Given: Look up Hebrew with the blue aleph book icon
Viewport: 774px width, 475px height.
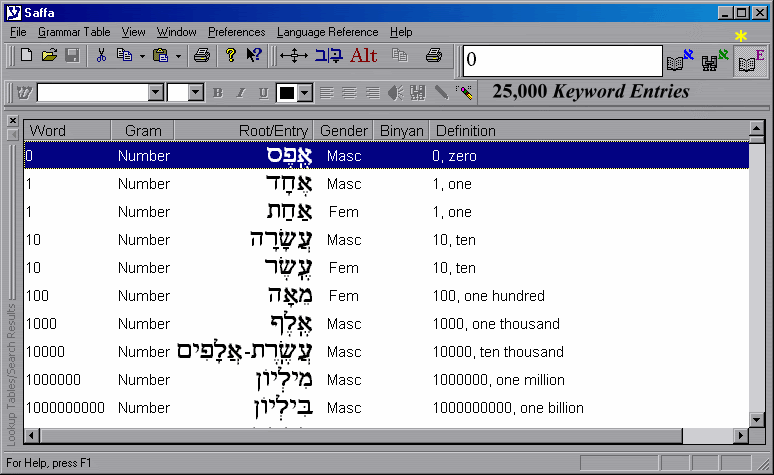Looking at the screenshot, I should point(680,60).
